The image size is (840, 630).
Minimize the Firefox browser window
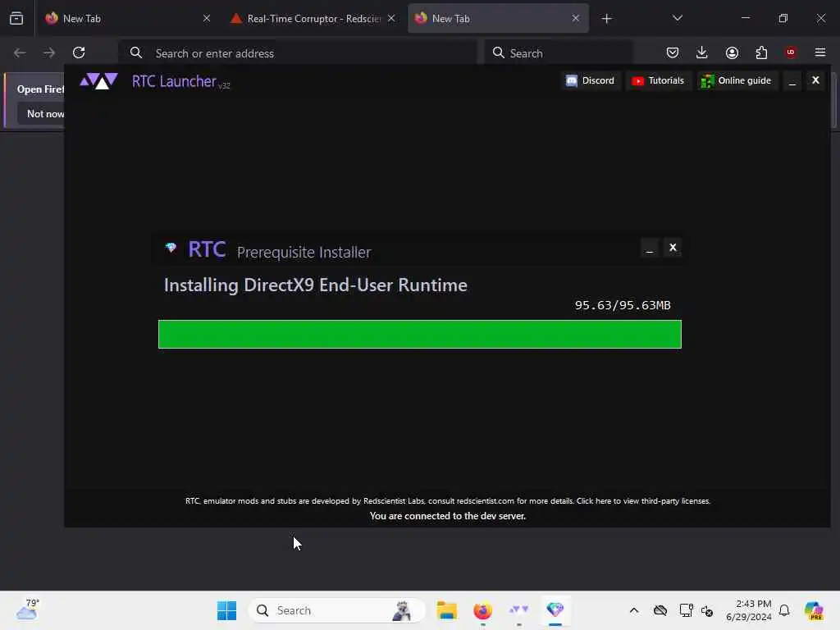(745, 18)
